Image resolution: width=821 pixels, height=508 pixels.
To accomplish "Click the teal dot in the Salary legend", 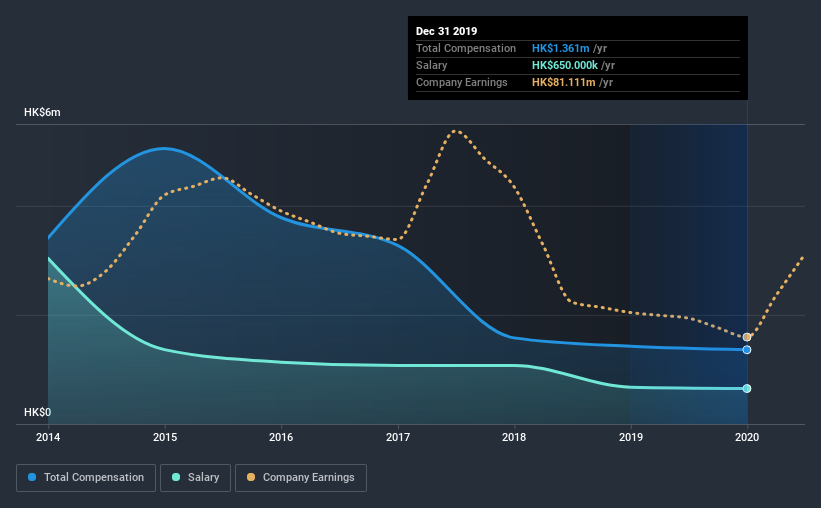I will [x=176, y=477].
